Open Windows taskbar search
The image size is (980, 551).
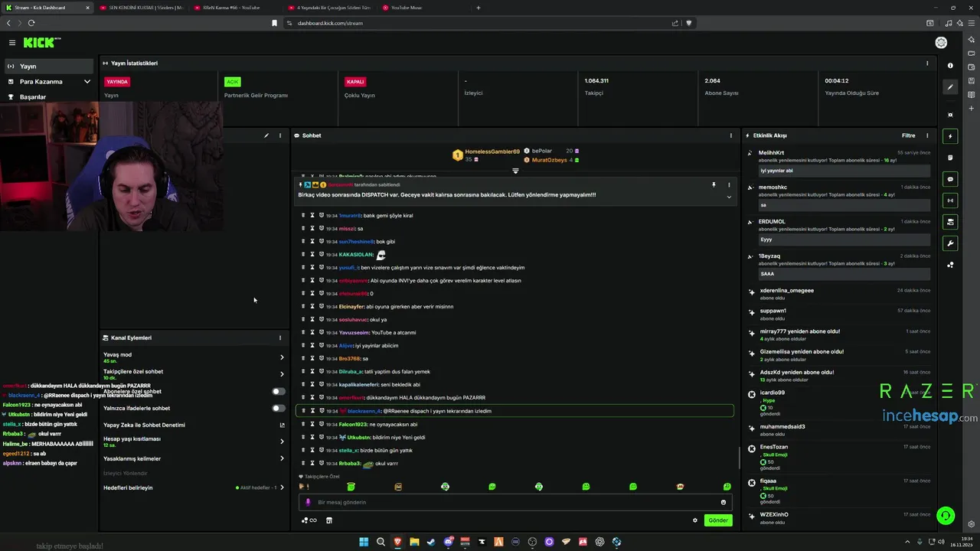pos(381,542)
